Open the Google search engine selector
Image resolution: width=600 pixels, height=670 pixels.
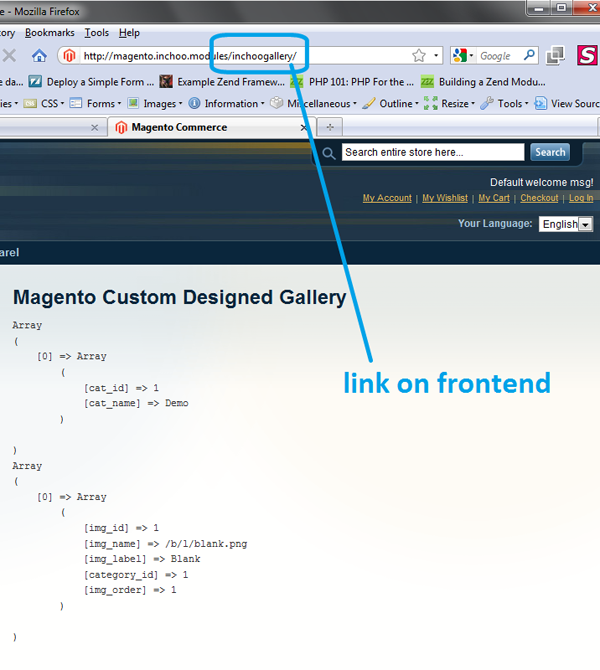[463, 56]
